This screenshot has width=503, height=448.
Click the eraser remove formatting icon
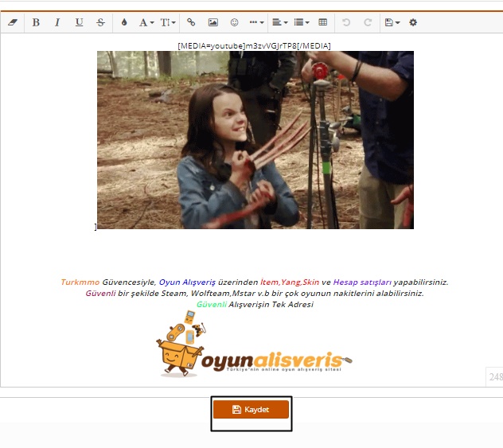tap(12, 23)
